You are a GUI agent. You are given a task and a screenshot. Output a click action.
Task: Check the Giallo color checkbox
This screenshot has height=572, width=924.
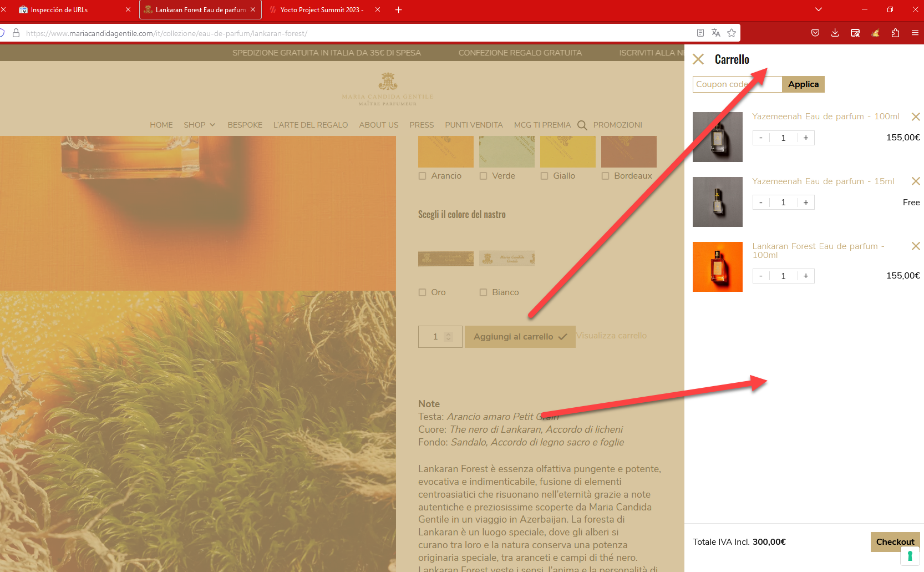[545, 176]
